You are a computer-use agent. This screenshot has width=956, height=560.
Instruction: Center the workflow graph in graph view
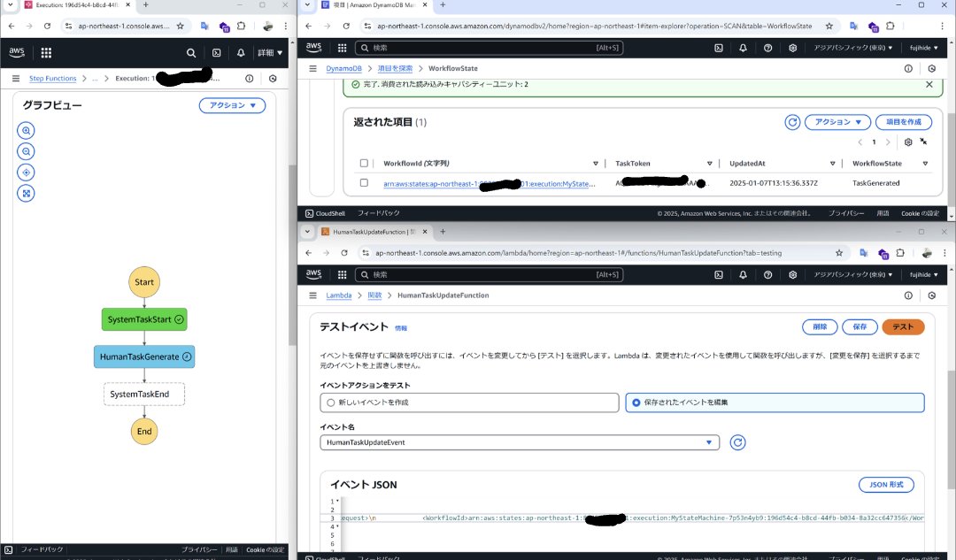[26, 173]
